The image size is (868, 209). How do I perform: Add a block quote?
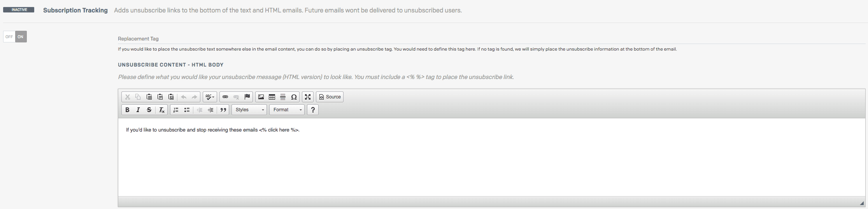click(223, 110)
